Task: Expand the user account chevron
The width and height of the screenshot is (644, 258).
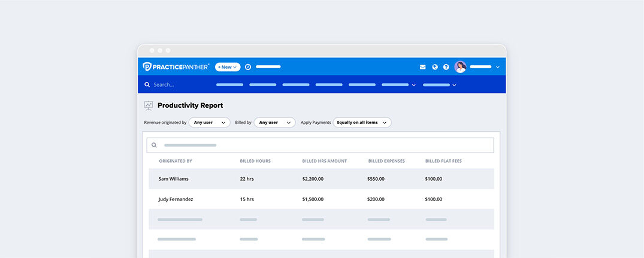Action: [498, 67]
